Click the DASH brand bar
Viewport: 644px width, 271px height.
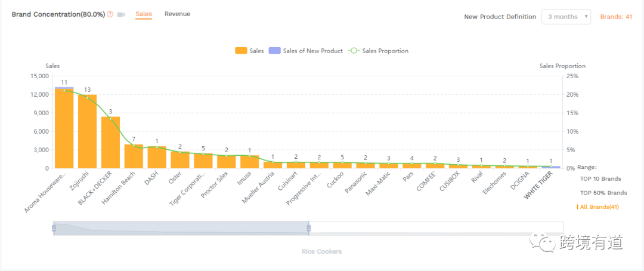click(157, 158)
